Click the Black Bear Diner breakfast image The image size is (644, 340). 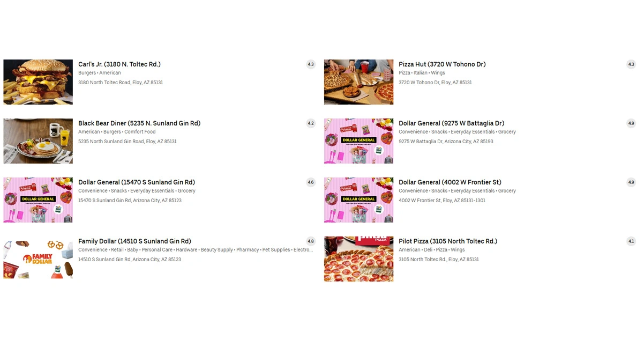pos(38,141)
